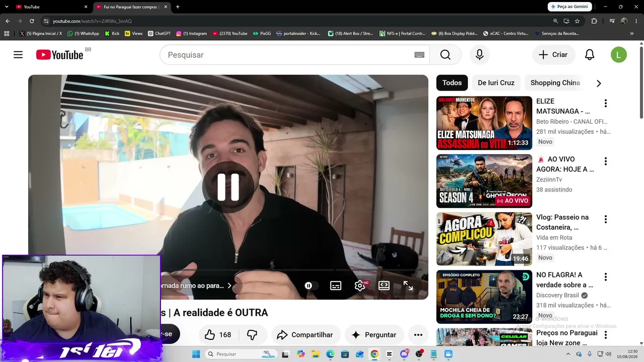Open the apps grid in bookmarks bar
This screenshot has width=644, height=362.
tap(7, 34)
